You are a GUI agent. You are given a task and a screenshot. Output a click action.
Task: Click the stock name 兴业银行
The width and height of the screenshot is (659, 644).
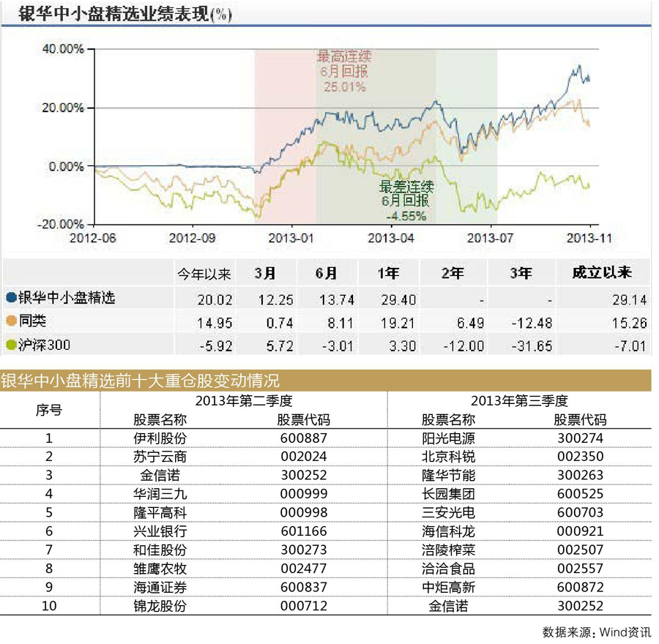160,531
